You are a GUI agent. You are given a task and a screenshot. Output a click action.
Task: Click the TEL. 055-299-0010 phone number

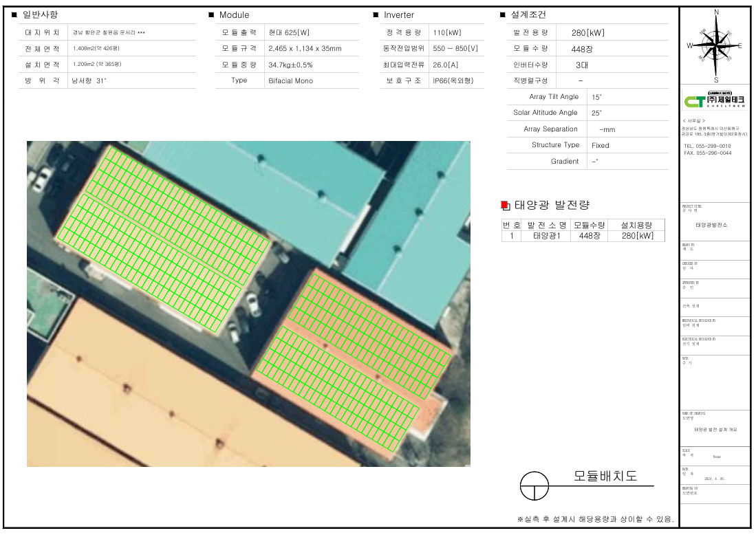[707, 146]
